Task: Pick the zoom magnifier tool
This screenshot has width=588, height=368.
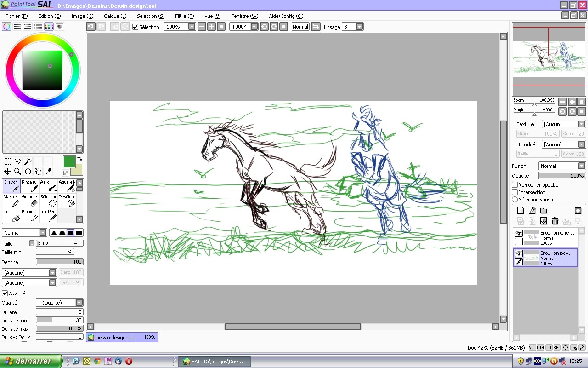Action: [18, 172]
